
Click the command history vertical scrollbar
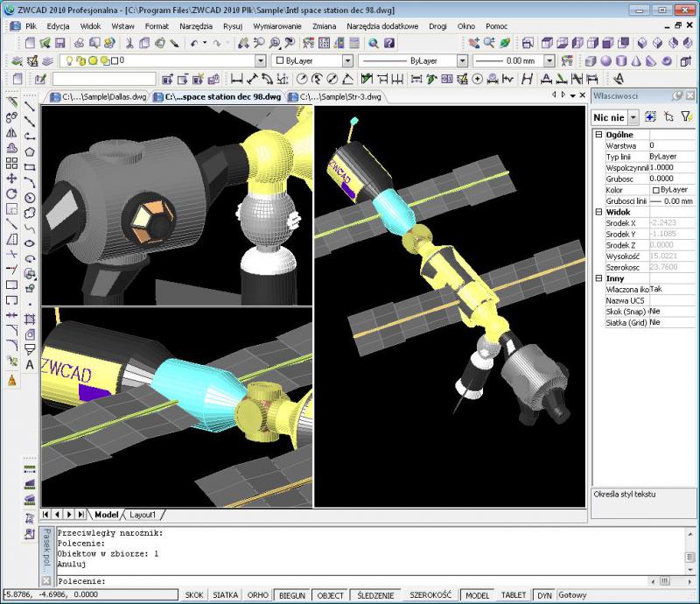pyautogui.click(x=690, y=551)
